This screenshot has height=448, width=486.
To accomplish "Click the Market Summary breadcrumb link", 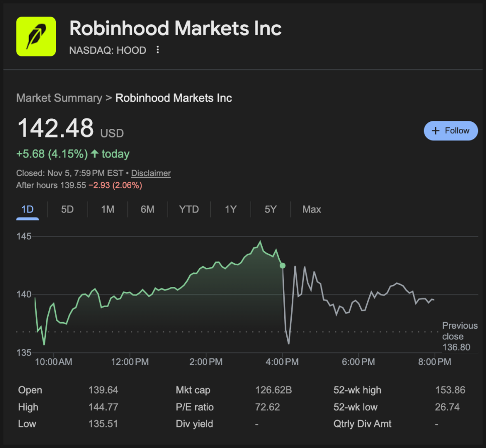I will 59,98.
